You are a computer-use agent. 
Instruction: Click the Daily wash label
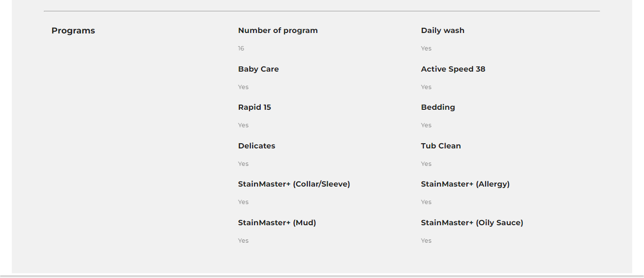point(442,31)
